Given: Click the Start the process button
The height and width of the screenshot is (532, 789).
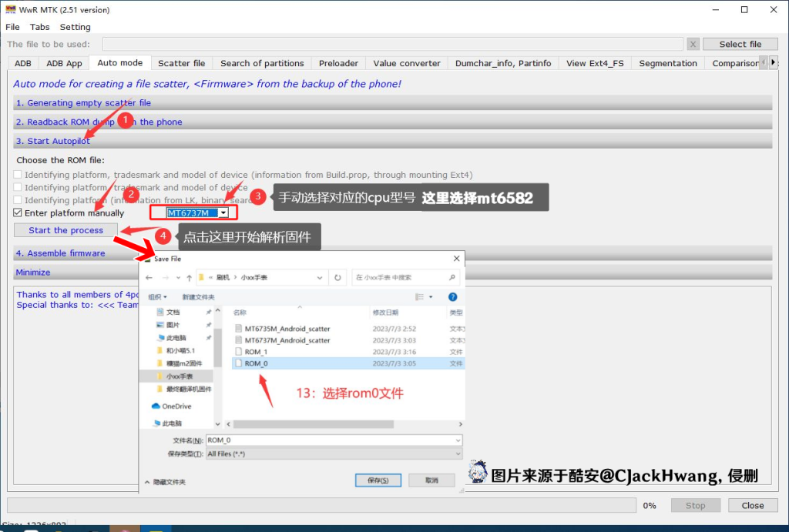Looking at the screenshot, I should [x=65, y=230].
